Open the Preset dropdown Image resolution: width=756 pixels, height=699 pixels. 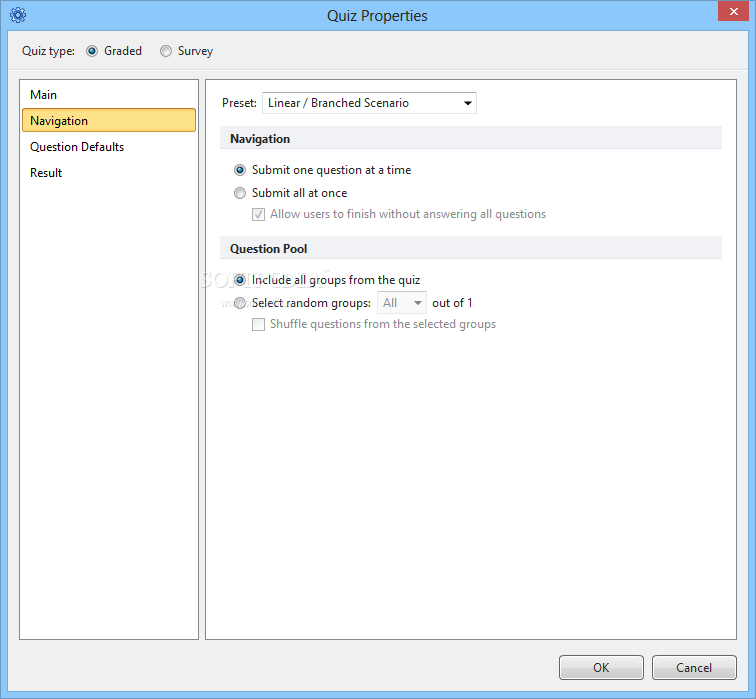(x=369, y=103)
